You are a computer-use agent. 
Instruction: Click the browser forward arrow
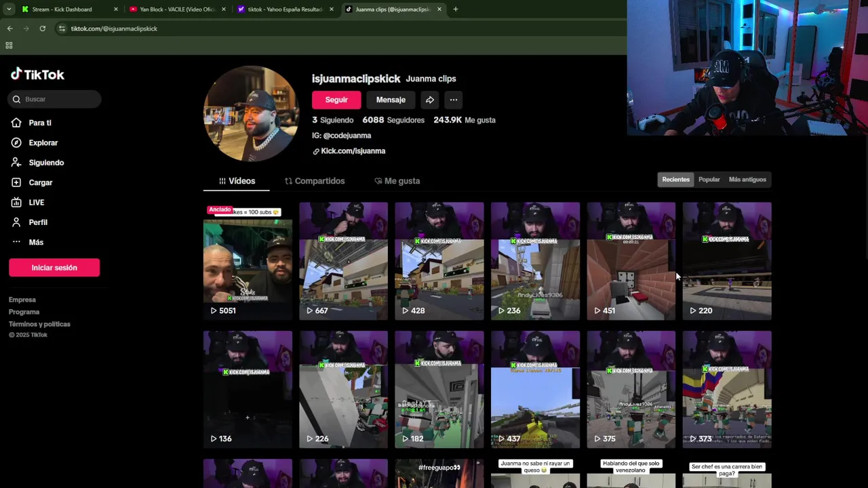[26, 28]
